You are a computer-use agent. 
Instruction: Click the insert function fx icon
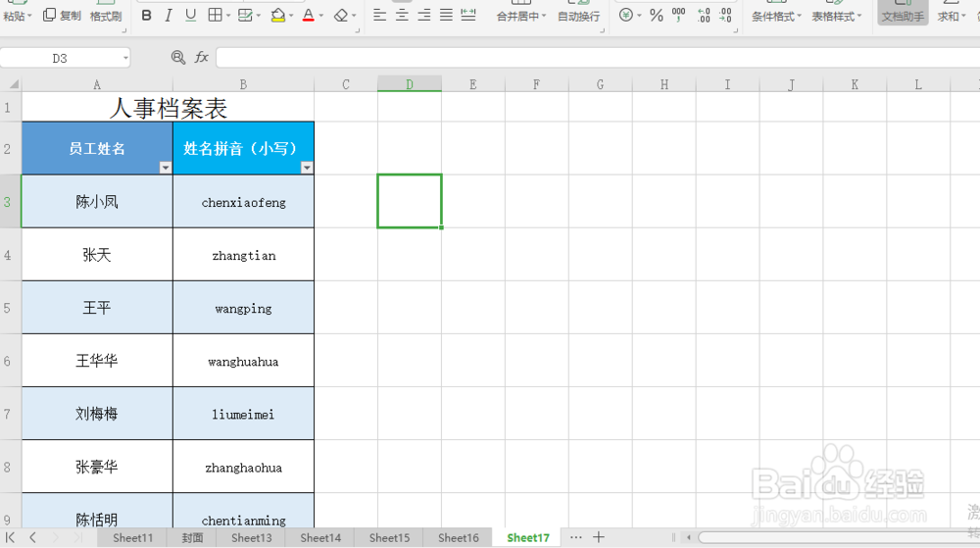point(201,58)
